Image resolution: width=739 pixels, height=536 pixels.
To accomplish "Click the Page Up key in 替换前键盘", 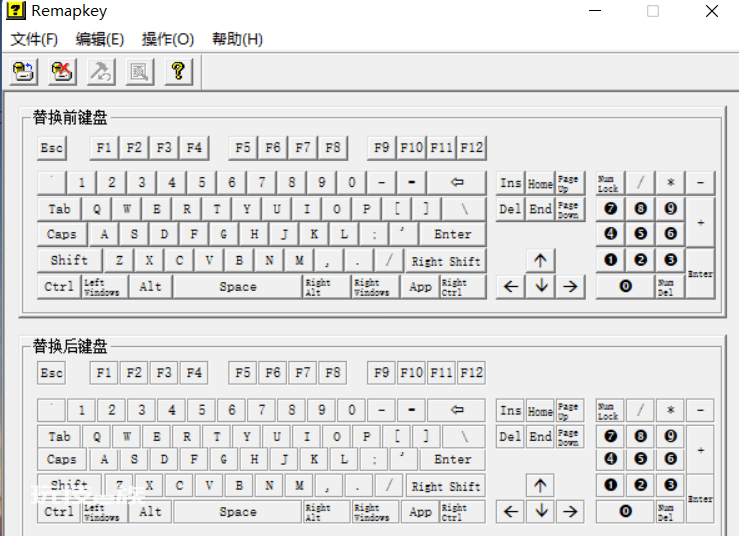I will [570, 183].
